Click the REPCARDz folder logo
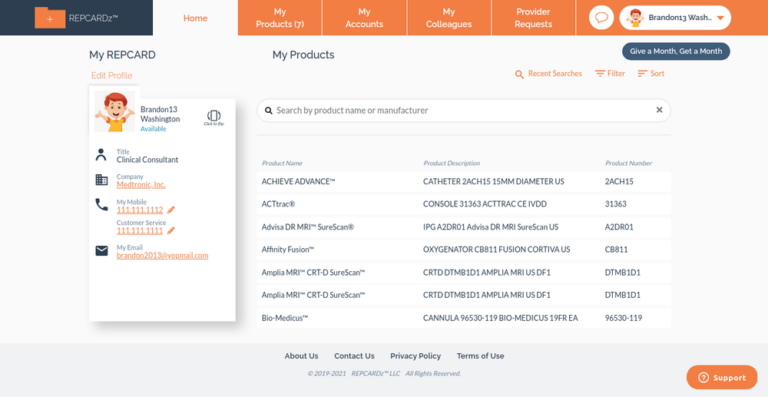 76,18
